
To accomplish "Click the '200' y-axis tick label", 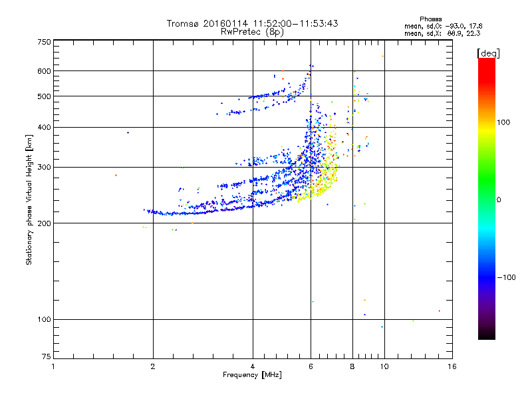I will coord(44,223).
